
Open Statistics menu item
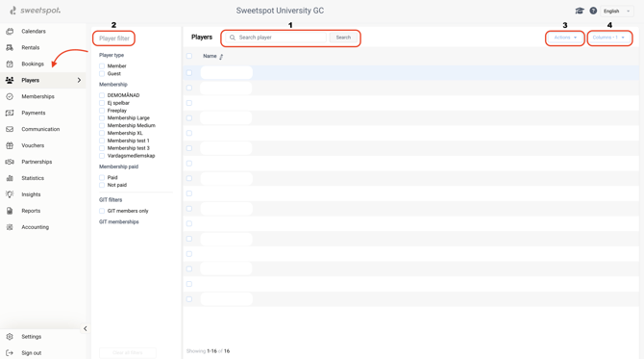[x=33, y=178]
